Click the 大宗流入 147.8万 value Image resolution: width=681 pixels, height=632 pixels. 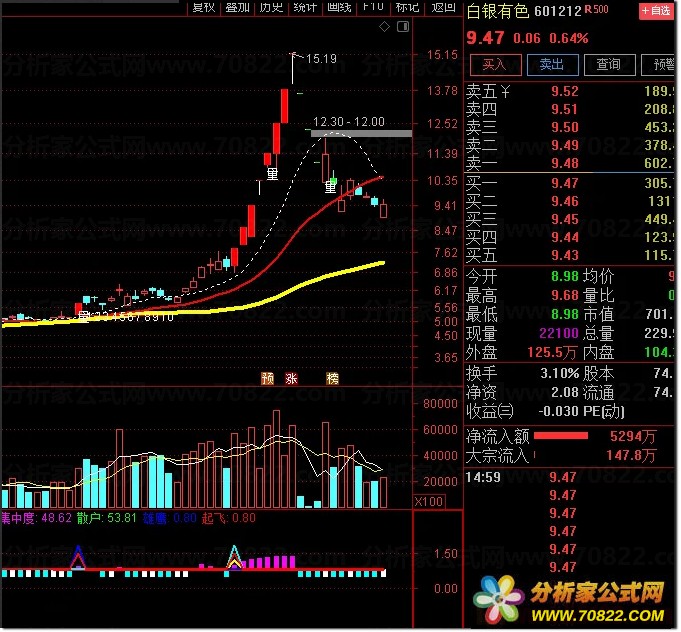coord(631,456)
